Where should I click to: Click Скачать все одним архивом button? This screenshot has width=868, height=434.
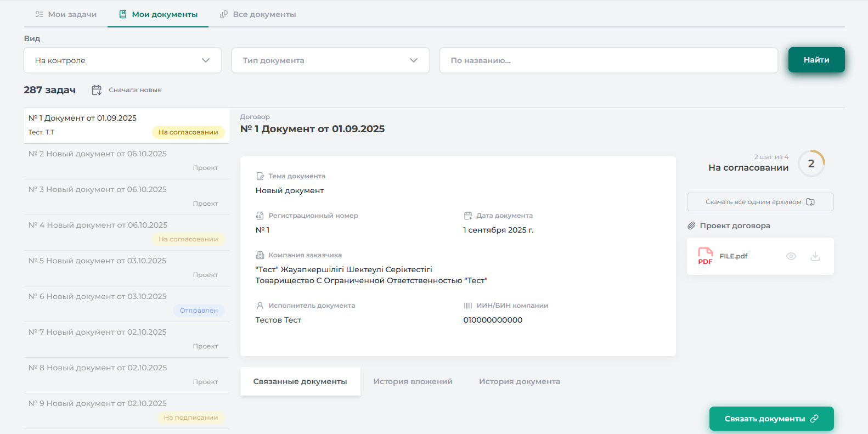[x=760, y=202]
